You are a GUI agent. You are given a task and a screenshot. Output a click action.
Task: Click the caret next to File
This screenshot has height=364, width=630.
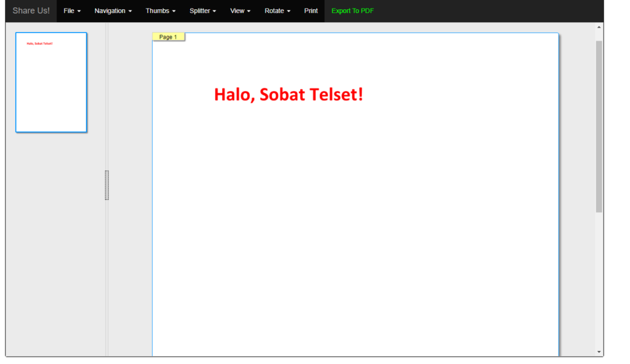tap(79, 10)
